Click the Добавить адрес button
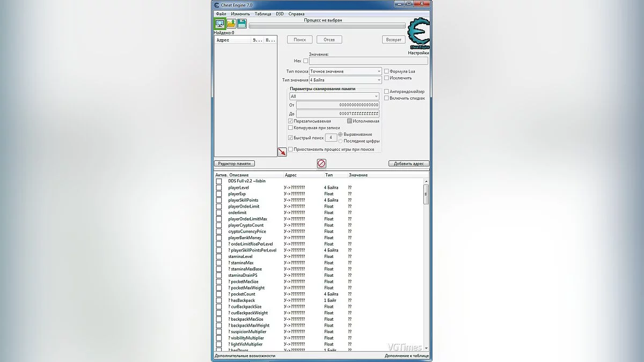644x362 pixels. click(408, 163)
